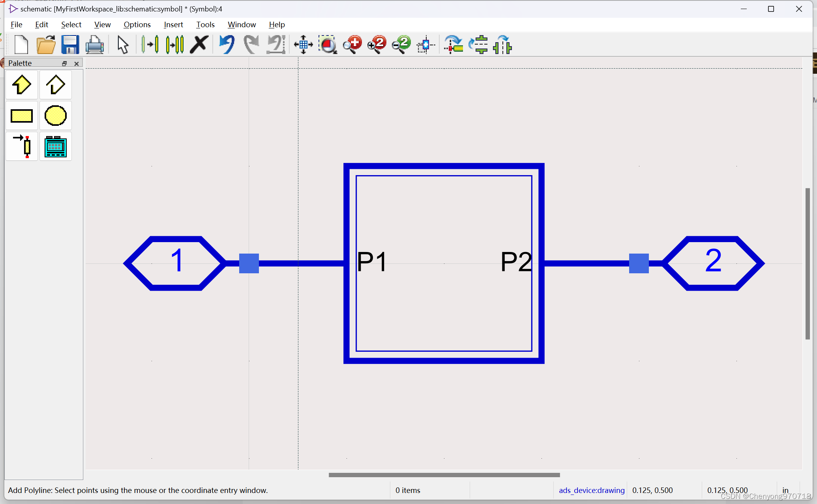
Task: Redo the last action
Action: [251, 45]
